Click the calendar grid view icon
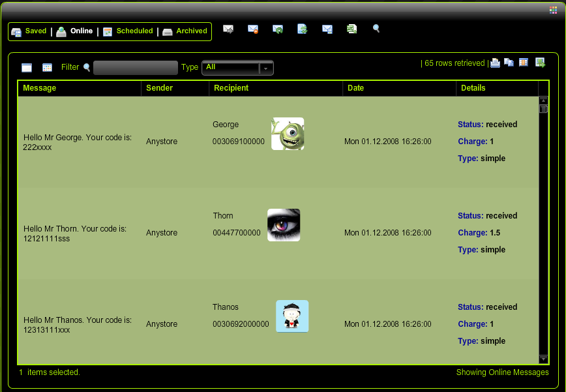Image resolution: width=566 pixels, height=392 pixels. (48, 67)
